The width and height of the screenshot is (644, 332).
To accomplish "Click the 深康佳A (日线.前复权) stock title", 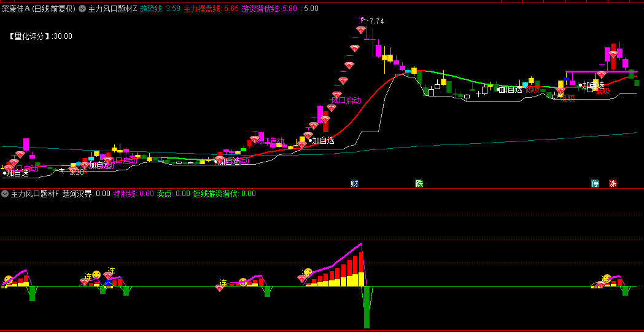I will tap(38, 9).
